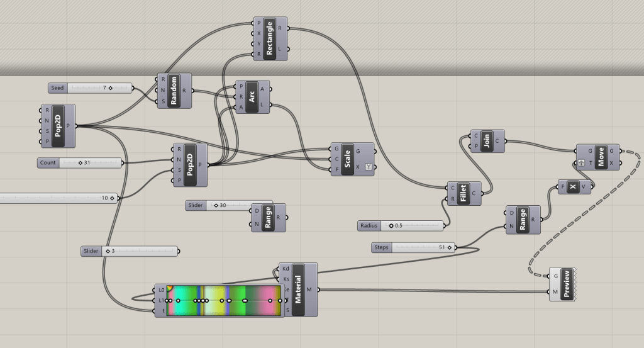Image resolution: width=644 pixels, height=348 pixels.
Task: Select the Material component
Action: click(x=298, y=289)
